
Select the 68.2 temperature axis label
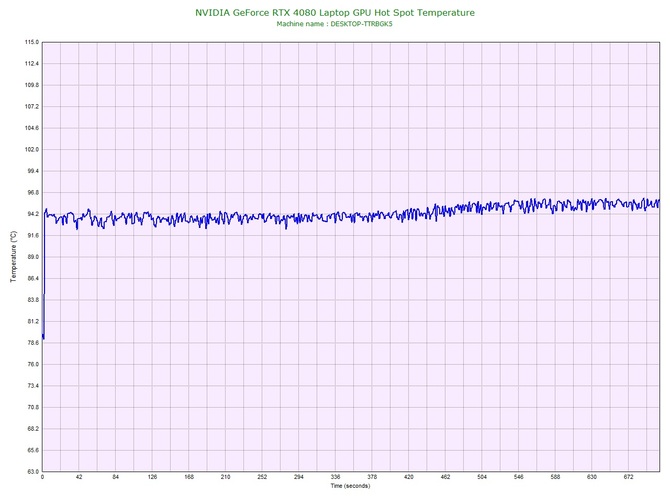(x=33, y=429)
